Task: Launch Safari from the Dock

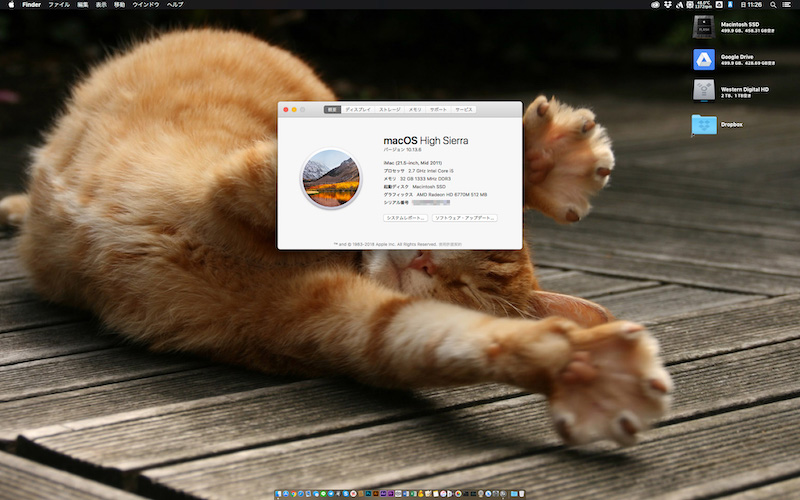Action: 301,494
